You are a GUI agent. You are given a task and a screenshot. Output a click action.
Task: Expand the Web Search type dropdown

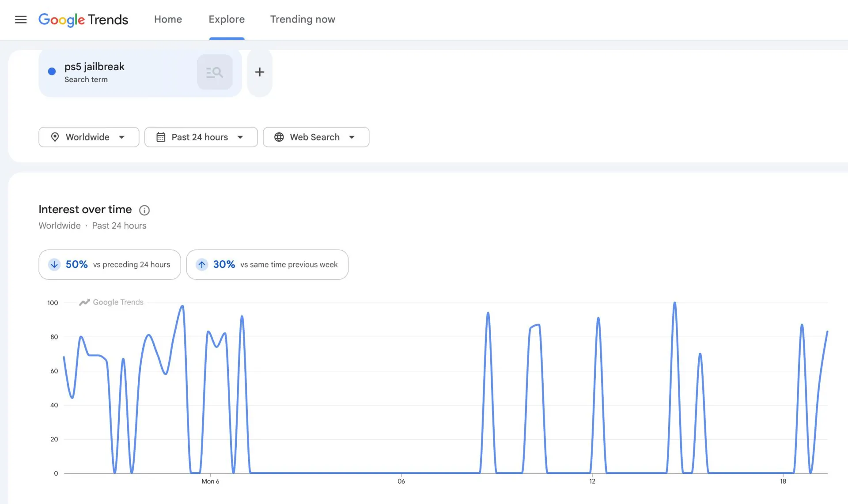tap(316, 137)
